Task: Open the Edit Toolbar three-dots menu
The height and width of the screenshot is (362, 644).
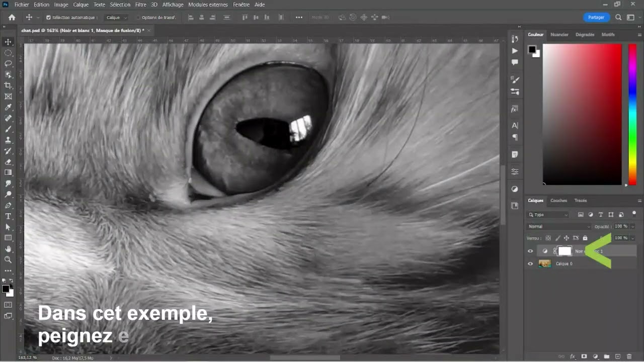Action: (8, 270)
